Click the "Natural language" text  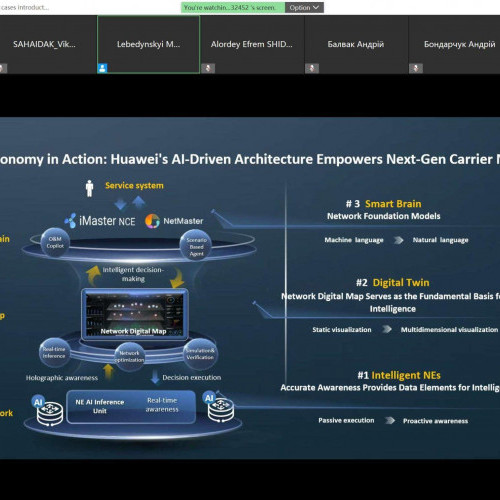coord(440,240)
